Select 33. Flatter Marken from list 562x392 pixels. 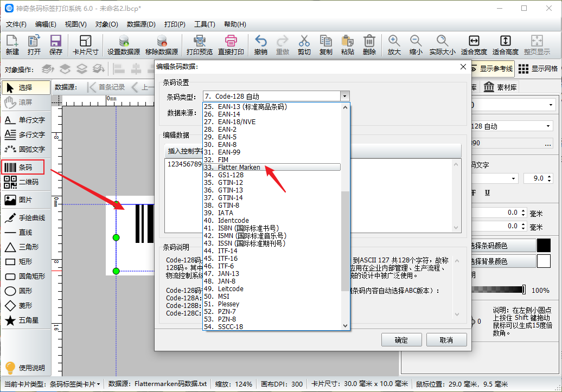coord(272,168)
